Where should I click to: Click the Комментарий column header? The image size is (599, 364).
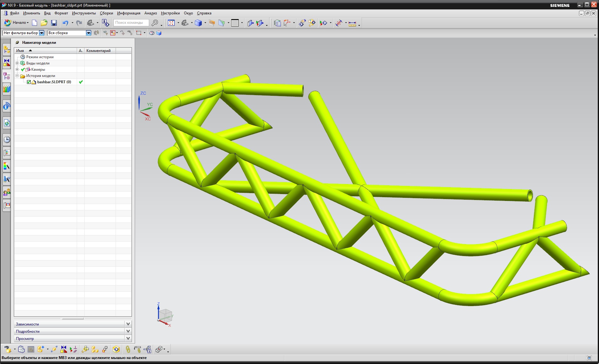tap(100, 50)
